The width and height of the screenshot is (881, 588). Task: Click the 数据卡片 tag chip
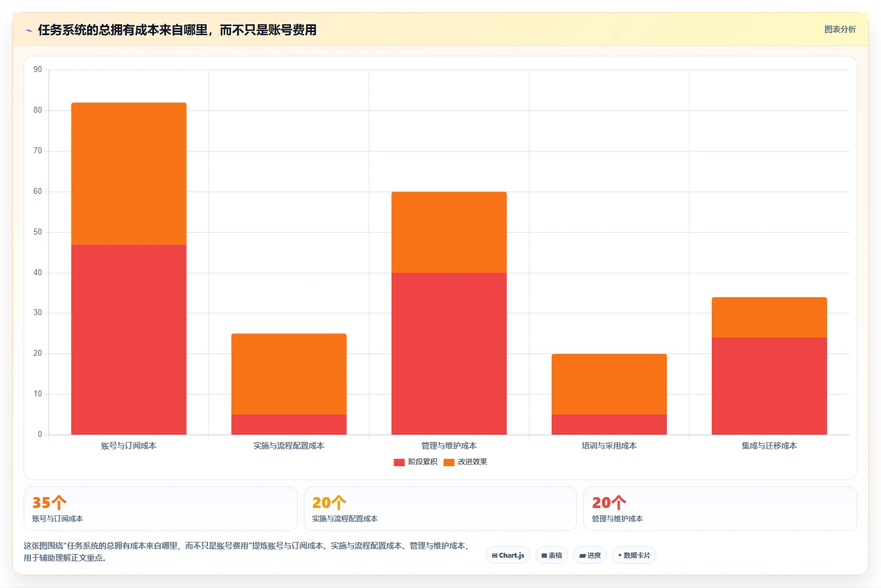(x=634, y=555)
